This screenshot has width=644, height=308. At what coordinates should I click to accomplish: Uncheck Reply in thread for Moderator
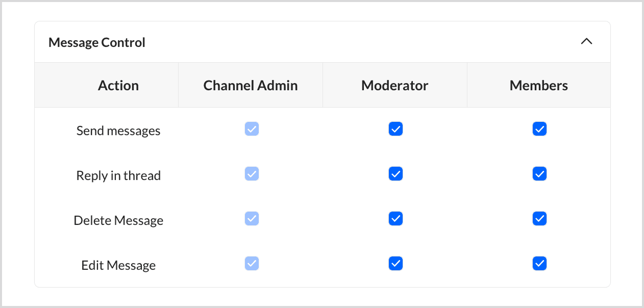point(395,174)
